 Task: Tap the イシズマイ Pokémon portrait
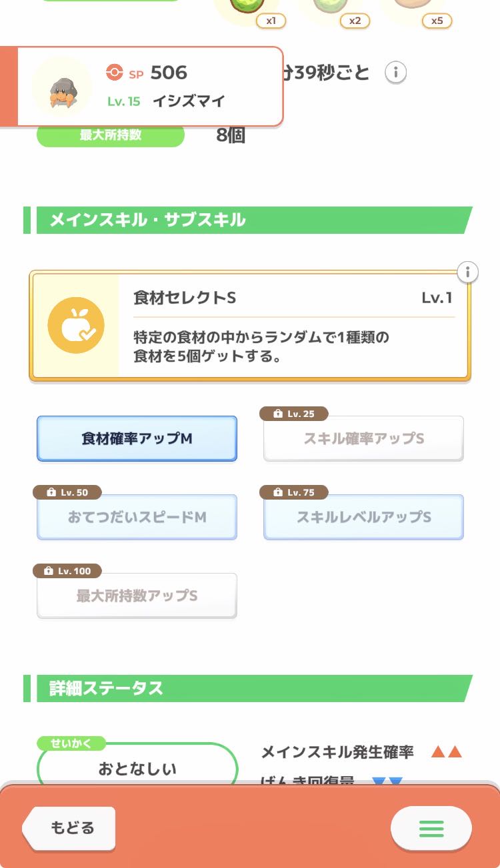click(x=62, y=87)
